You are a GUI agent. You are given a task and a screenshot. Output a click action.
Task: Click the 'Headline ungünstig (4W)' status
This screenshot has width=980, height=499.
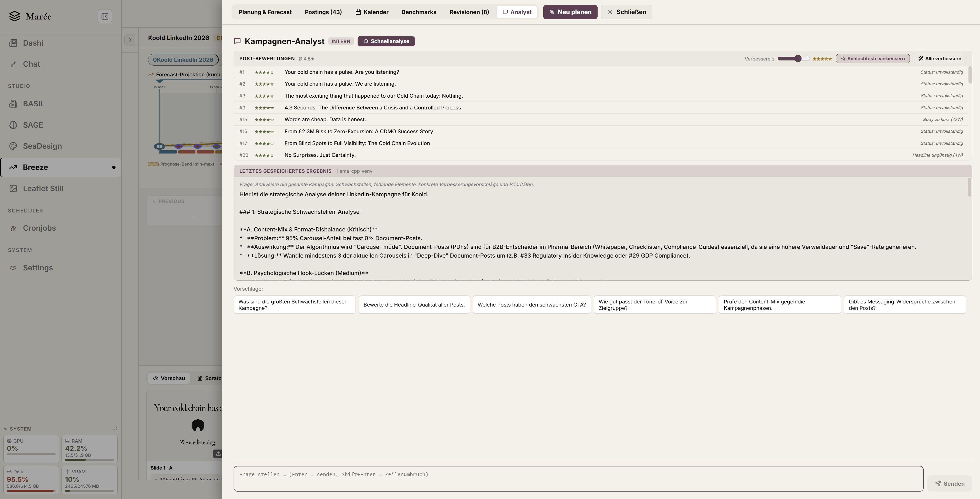[937, 155]
